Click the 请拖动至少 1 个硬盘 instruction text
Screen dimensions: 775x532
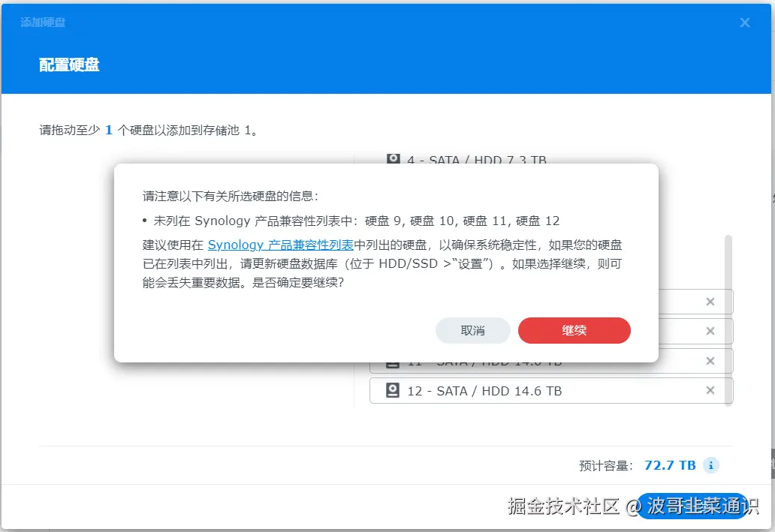tap(148, 131)
